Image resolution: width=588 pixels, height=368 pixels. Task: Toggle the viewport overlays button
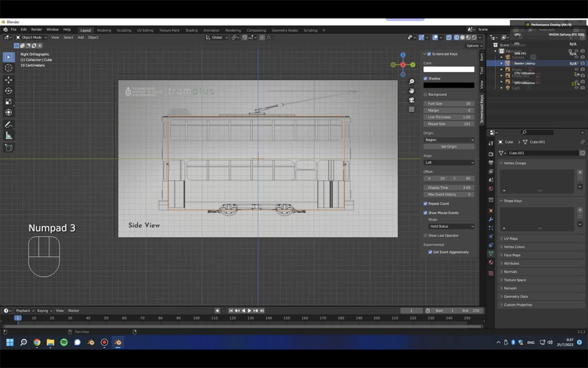[436, 37]
